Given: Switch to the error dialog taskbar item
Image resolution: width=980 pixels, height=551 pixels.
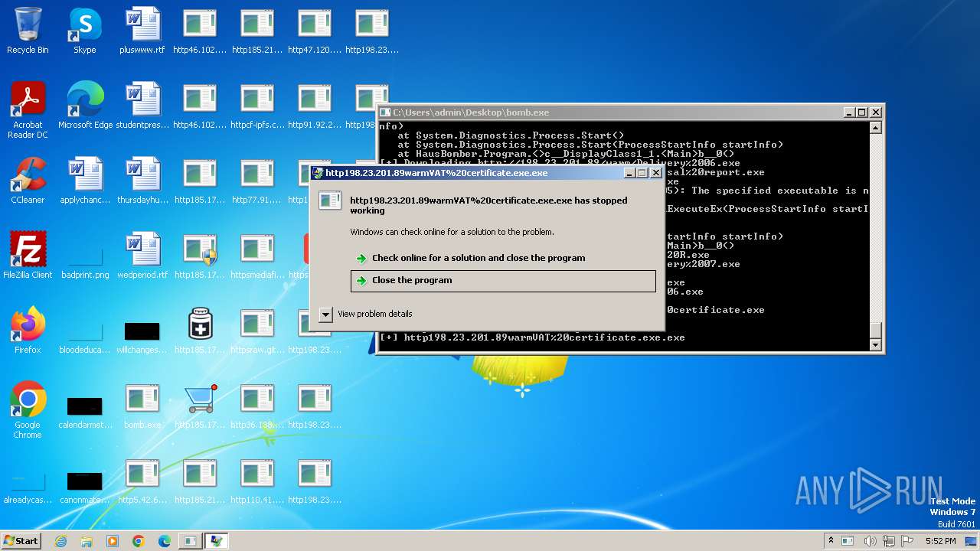Looking at the screenshot, I should (x=217, y=541).
